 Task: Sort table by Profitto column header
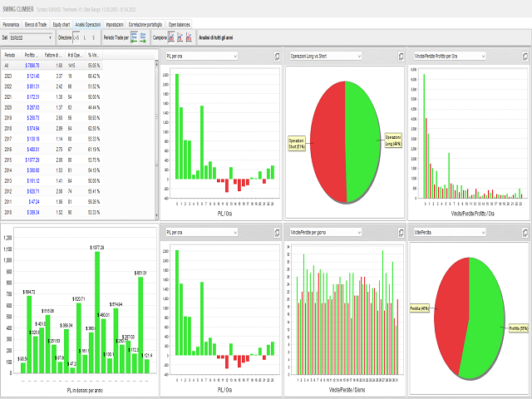point(32,55)
